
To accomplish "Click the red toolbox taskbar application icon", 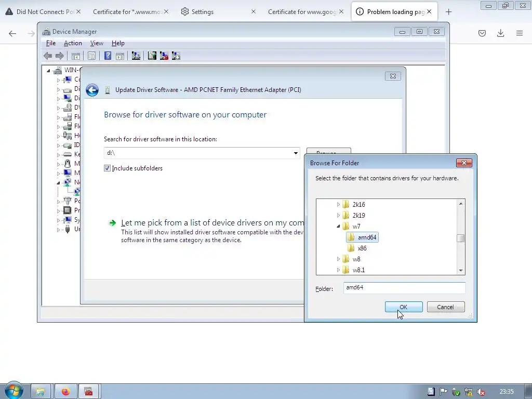I will pyautogui.click(x=88, y=392).
